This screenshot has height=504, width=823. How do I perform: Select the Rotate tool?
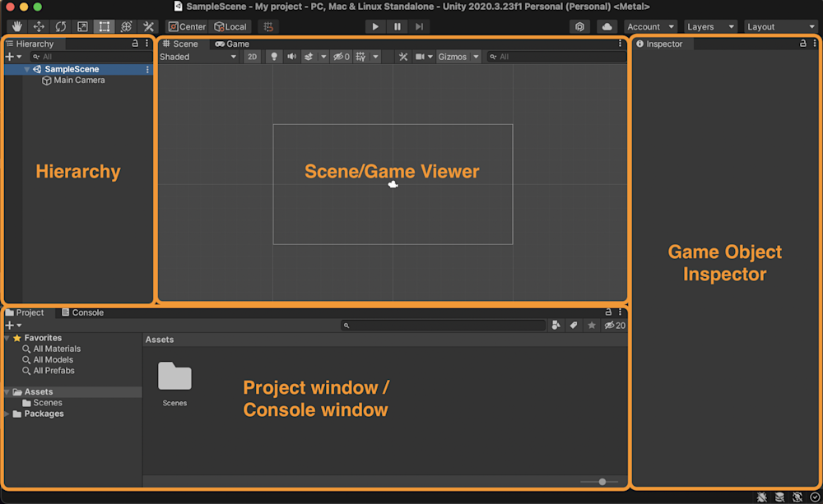(60, 26)
